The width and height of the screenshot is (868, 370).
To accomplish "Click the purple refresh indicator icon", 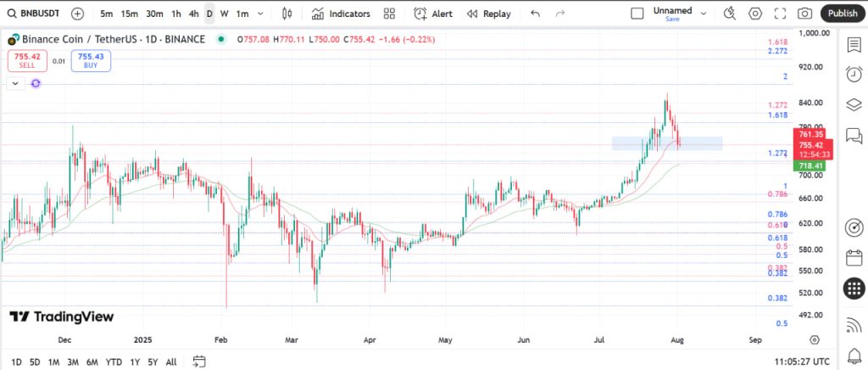I will 36,84.
